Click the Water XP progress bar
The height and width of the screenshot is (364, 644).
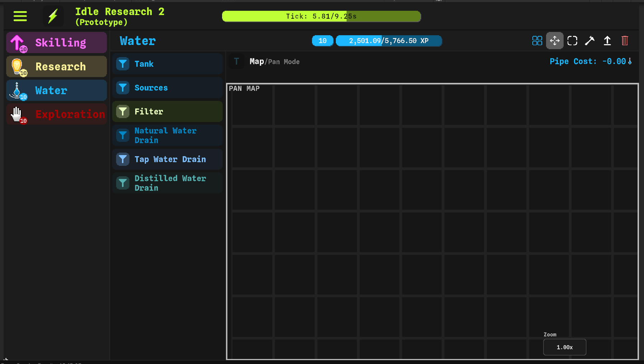(x=389, y=41)
